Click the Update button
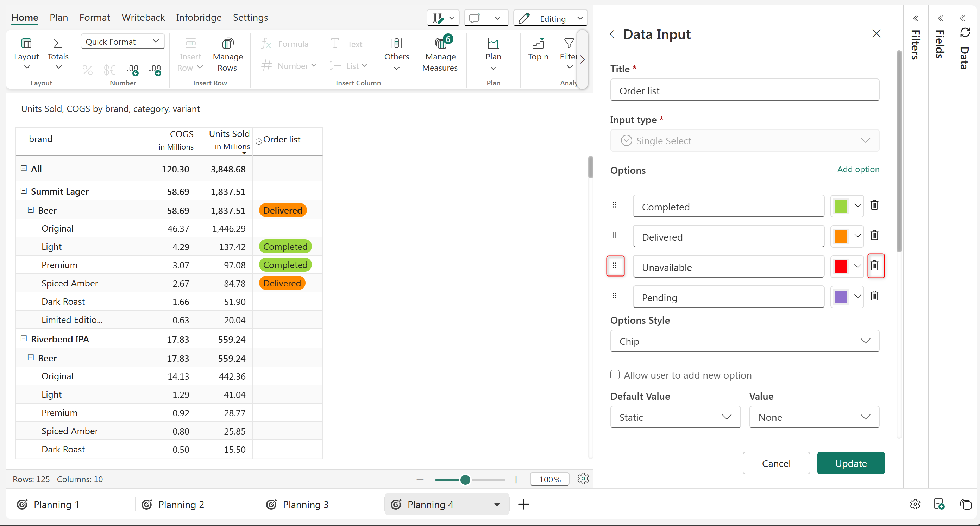 [x=851, y=463]
